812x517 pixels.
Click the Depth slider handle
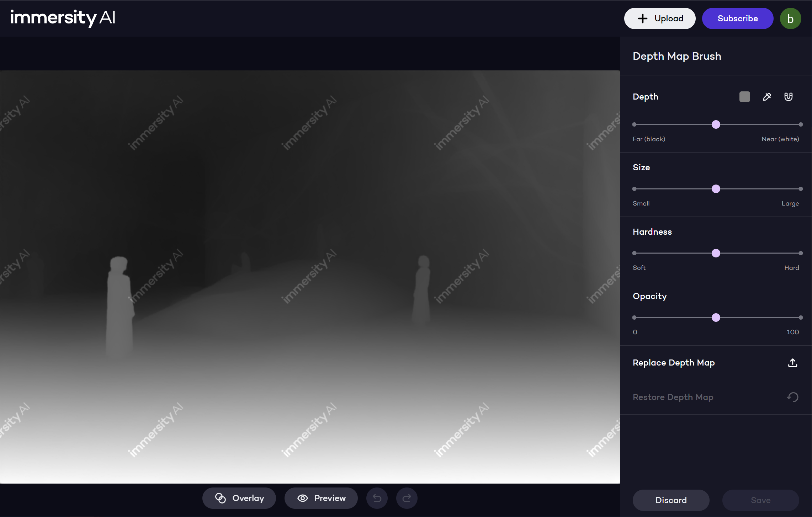[716, 124]
